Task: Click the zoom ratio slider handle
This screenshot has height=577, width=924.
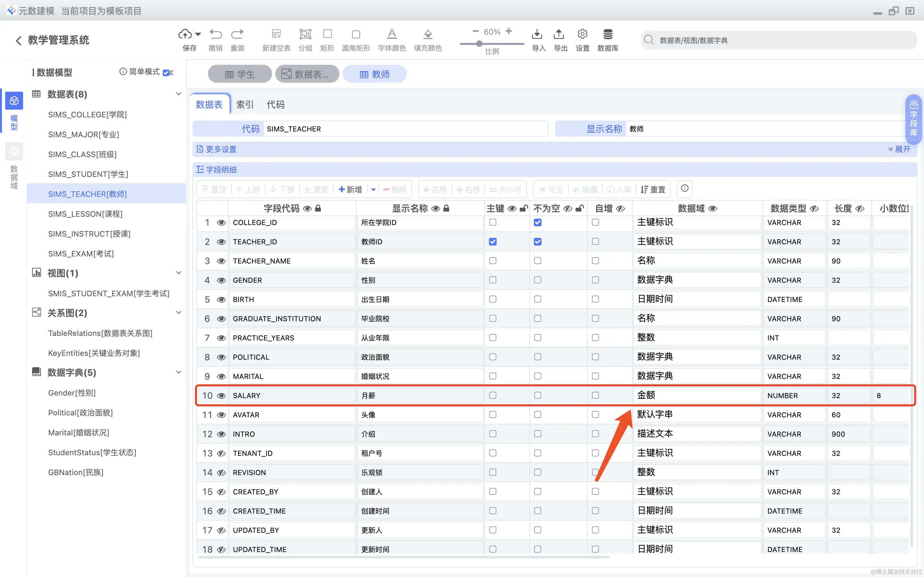Action: [x=479, y=44]
